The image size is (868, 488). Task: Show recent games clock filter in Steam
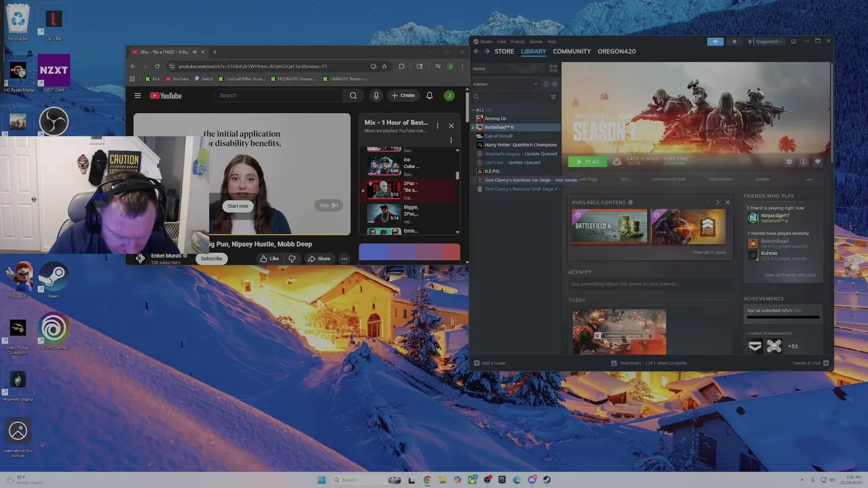546,84
